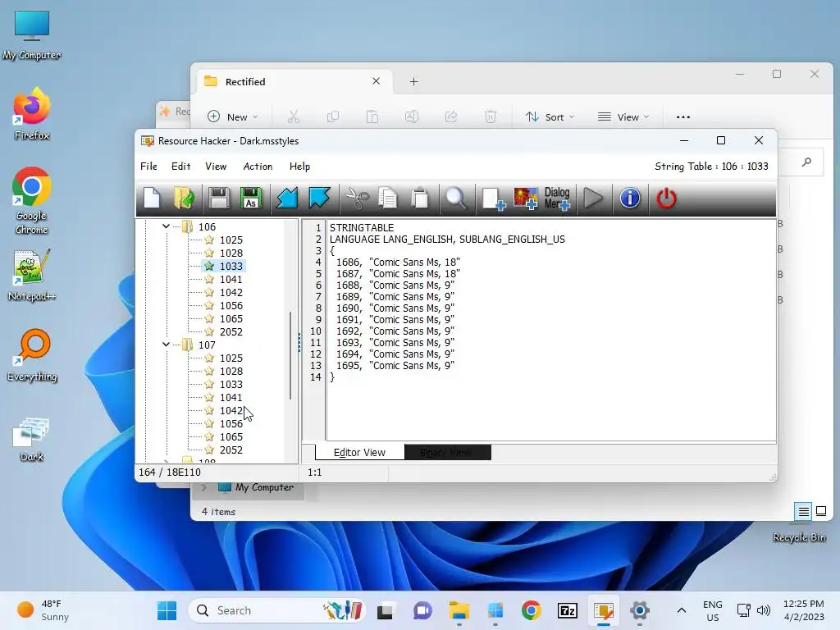This screenshot has height=630, width=840.
Task: Click New blank script toolbar icon
Action: pyautogui.click(x=152, y=199)
